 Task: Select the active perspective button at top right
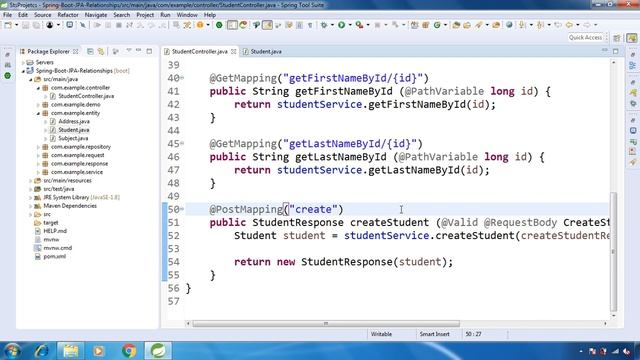pos(632,38)
